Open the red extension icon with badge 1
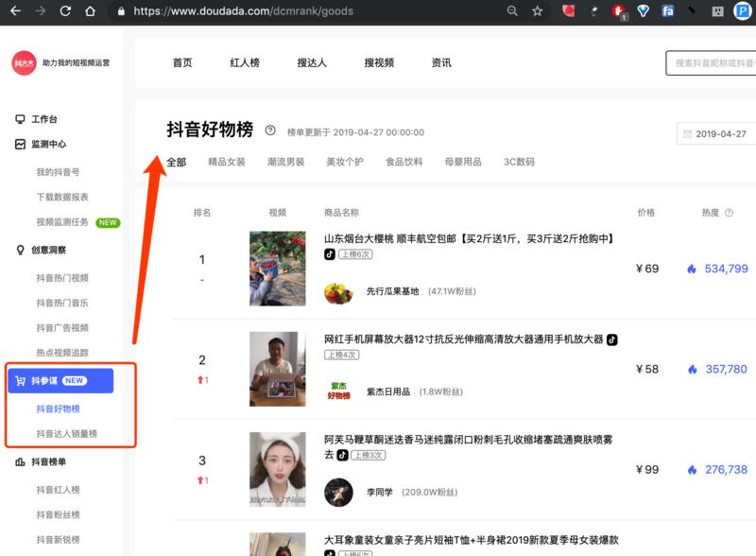This screenshot has height=556, width=756. (619, 11)
